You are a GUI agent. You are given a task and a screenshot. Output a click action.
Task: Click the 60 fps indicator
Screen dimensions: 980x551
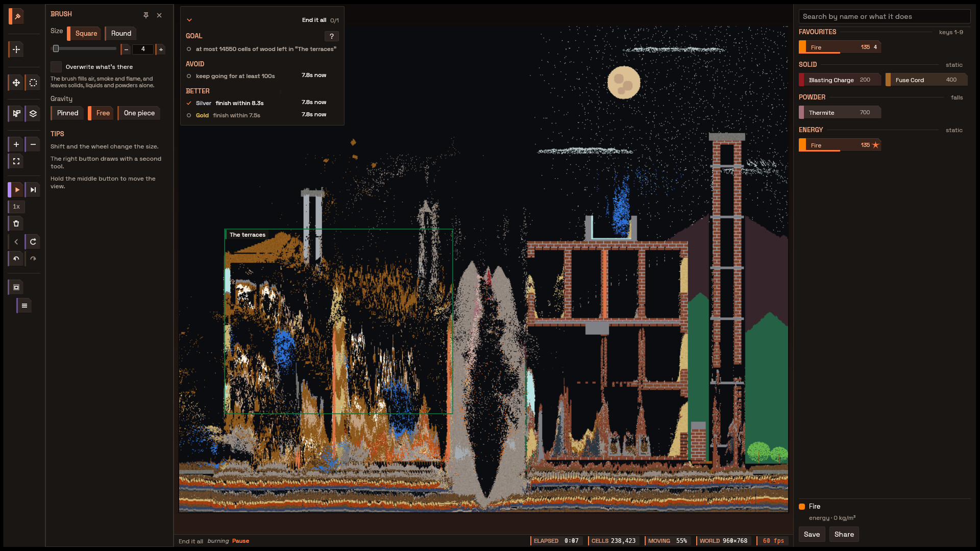(773, 541)
